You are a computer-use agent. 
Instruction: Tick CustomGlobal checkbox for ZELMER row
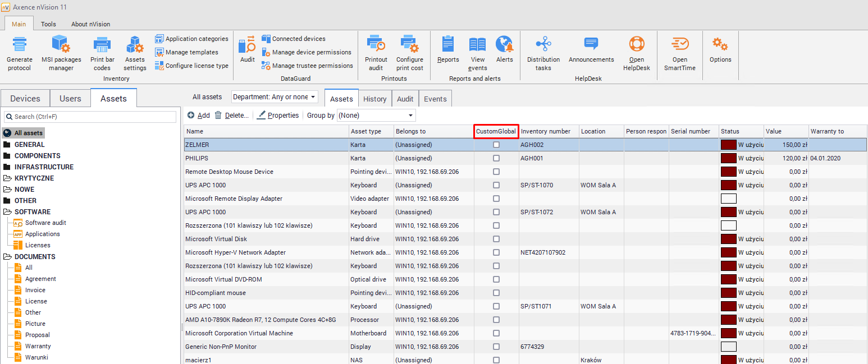[x=496, y=145]
